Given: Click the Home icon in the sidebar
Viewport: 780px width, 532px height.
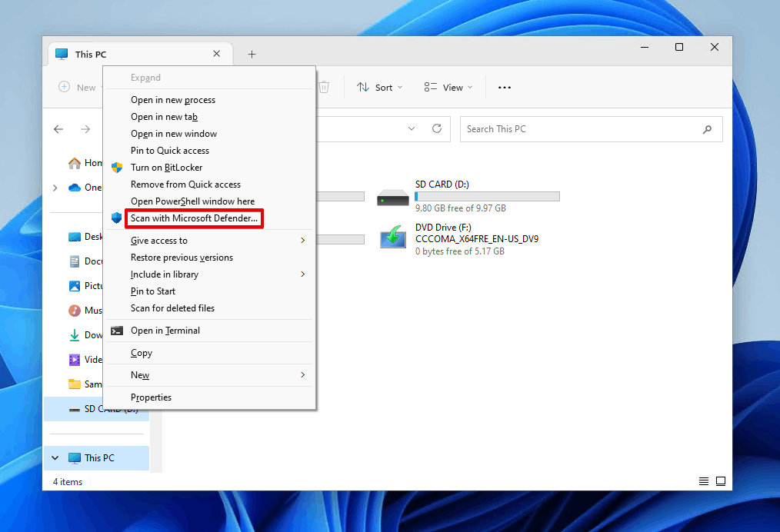Looking at the screenshot, I should (x=75, y=162).
